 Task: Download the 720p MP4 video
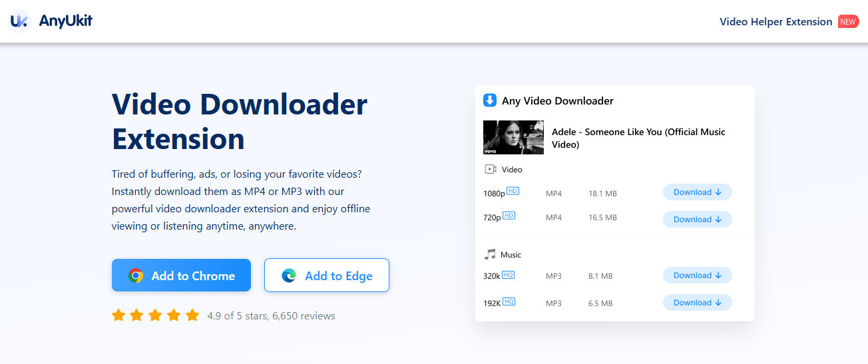tap(698, 220)
